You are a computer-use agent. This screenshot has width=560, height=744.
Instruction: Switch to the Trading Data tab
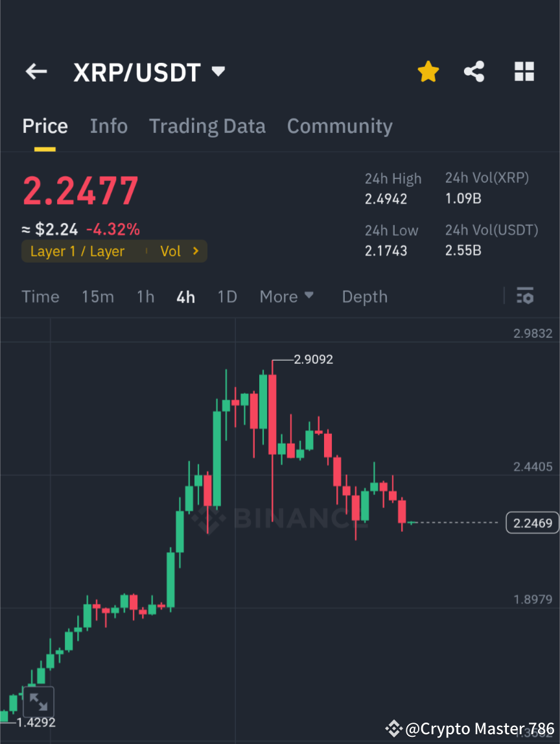[x=207, y=126]
